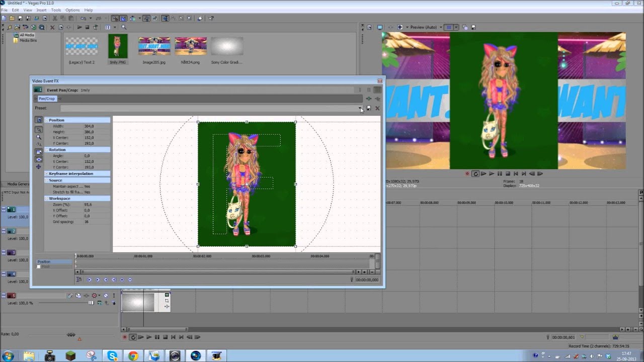Image resolution: width=644 pixels, height=362 pixels.
Task: Toggle Size About Center icon in Pan/Crop
Action: (39, 159)
